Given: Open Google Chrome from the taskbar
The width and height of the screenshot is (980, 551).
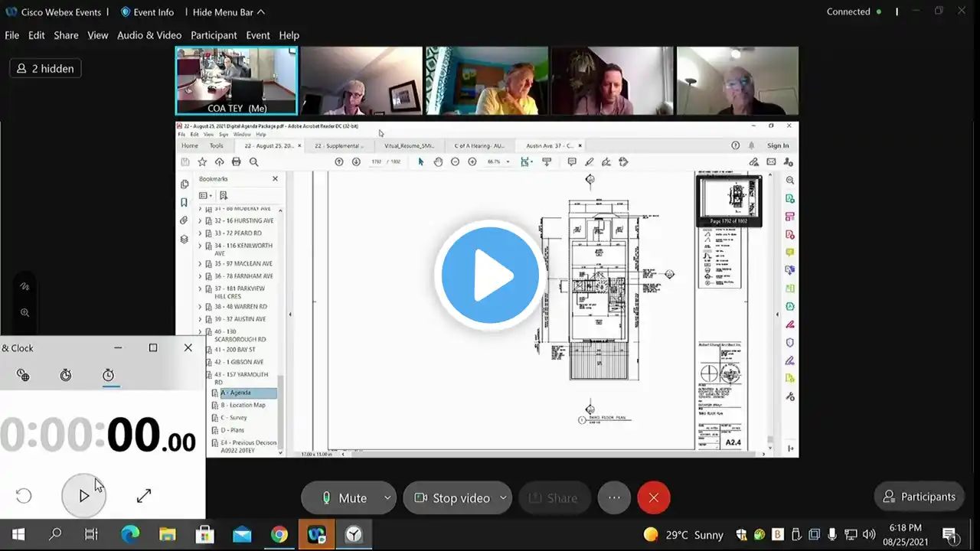Looking at the screenshot, I should coord(279,534).
